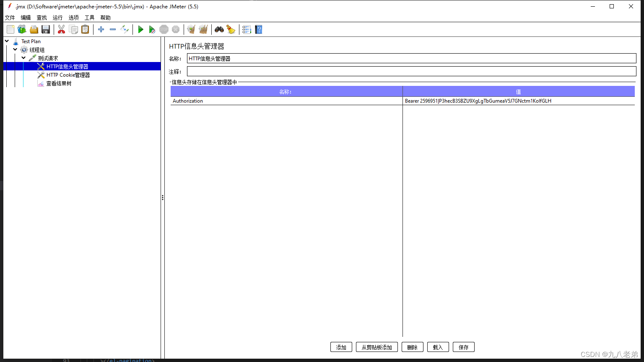Open the Templates toolbar icon
The image size is (644, 362).
click(x=22, y=29)
